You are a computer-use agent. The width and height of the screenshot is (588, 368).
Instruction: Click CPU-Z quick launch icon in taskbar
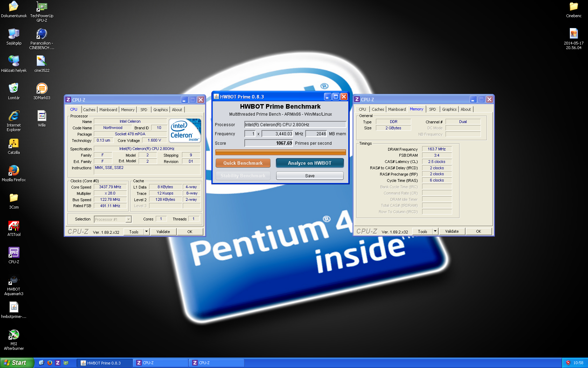click(58, 363)
